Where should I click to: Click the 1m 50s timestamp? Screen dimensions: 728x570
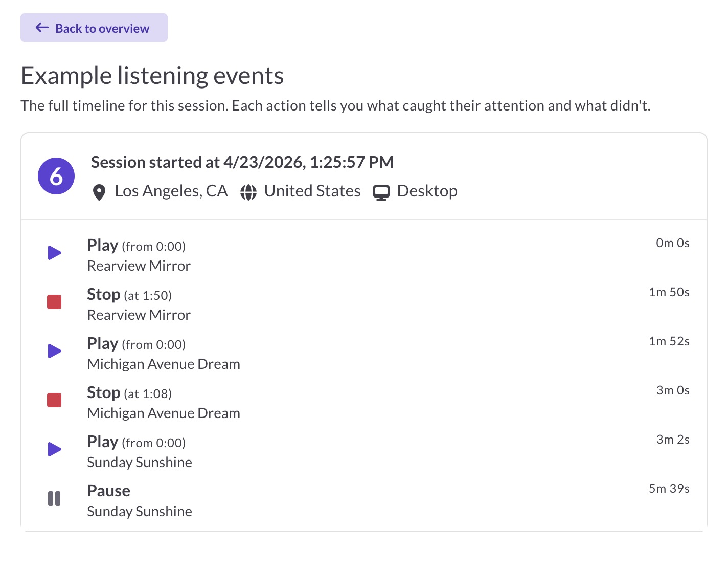click(x=669, y=292)
